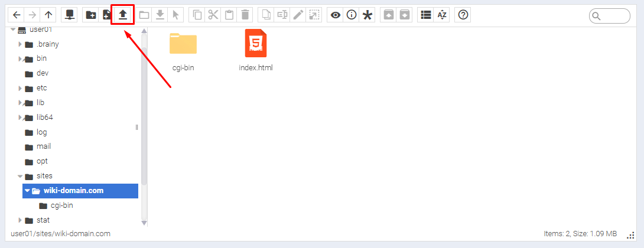Screen dimensions: 644x248
Task: Collapse the sites folder arrow
Action: (x=19, y=176)
